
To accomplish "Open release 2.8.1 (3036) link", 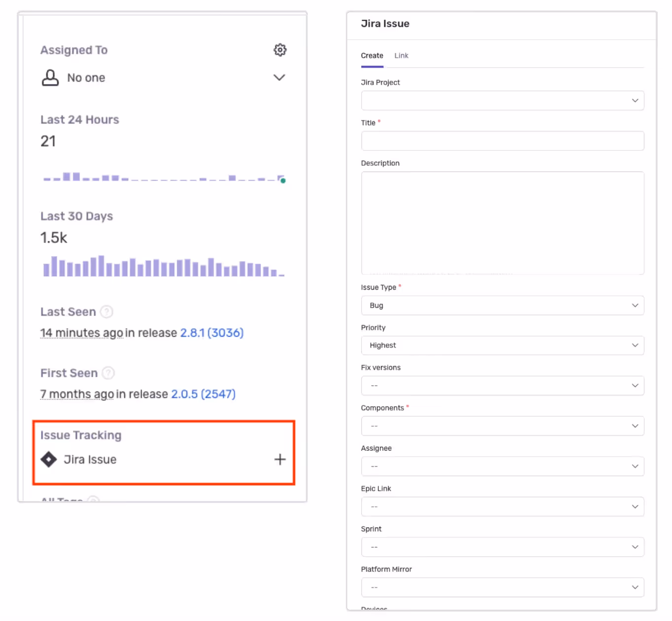I will pos(212,333).
